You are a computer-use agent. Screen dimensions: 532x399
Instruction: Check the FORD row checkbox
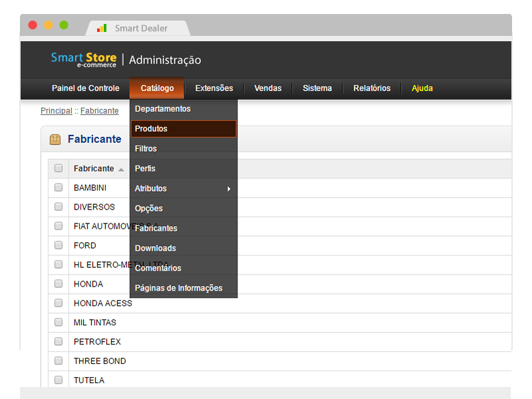(x=59, y=245)
